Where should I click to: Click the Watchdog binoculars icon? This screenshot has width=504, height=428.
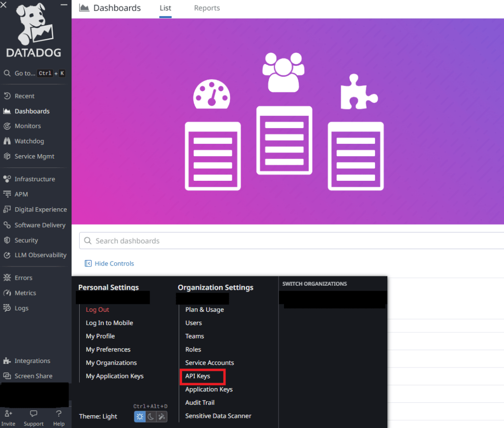tap(7, 141)
